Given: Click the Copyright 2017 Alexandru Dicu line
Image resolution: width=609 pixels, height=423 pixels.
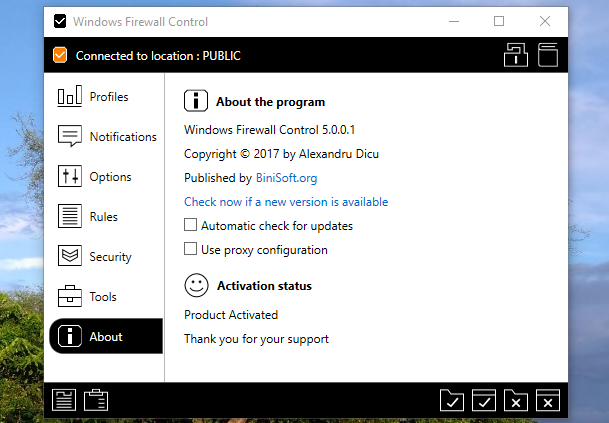Looking at the screenshot, I should [281, 154].
